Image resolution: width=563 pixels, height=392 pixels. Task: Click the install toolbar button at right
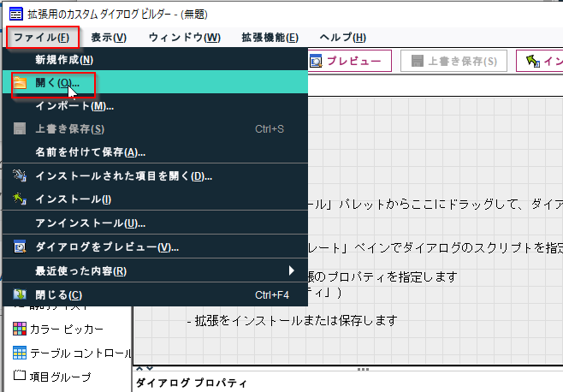[x=539, y=61]
